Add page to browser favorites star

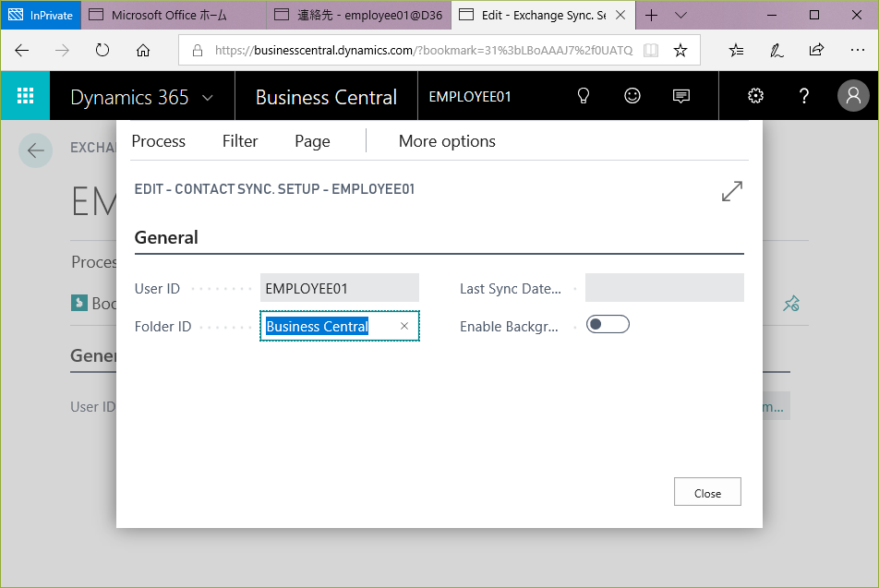pos(680,51)
